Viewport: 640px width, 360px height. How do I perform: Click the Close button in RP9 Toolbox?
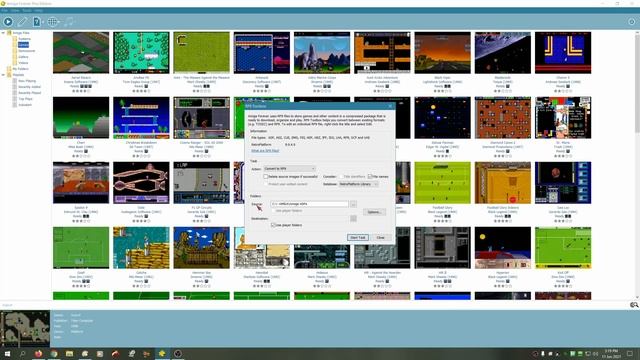click(x=380, y=238)
